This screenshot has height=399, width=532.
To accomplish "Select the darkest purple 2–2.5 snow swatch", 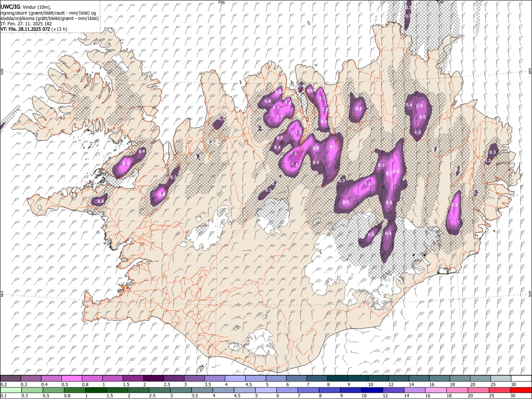I will (x=153, y=379).
